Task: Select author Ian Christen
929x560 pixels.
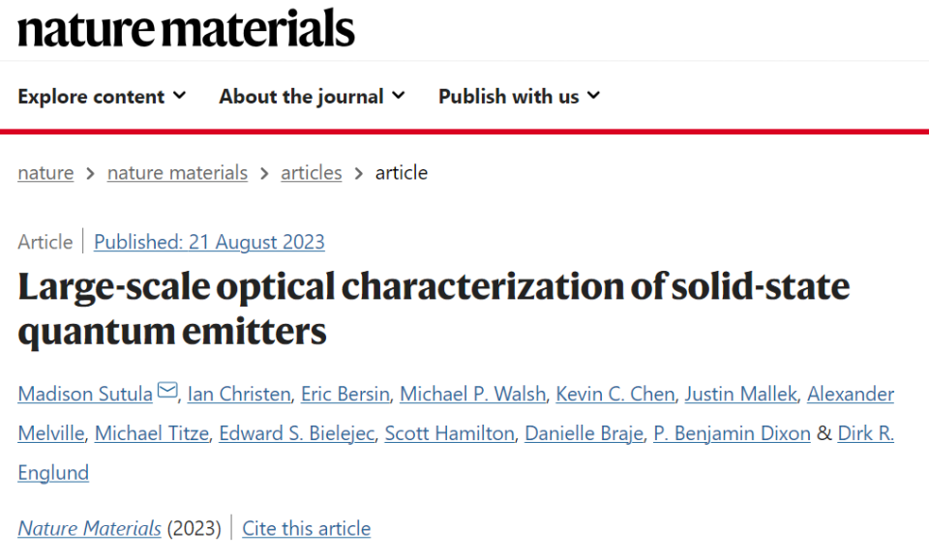Action: coord(239,394)
